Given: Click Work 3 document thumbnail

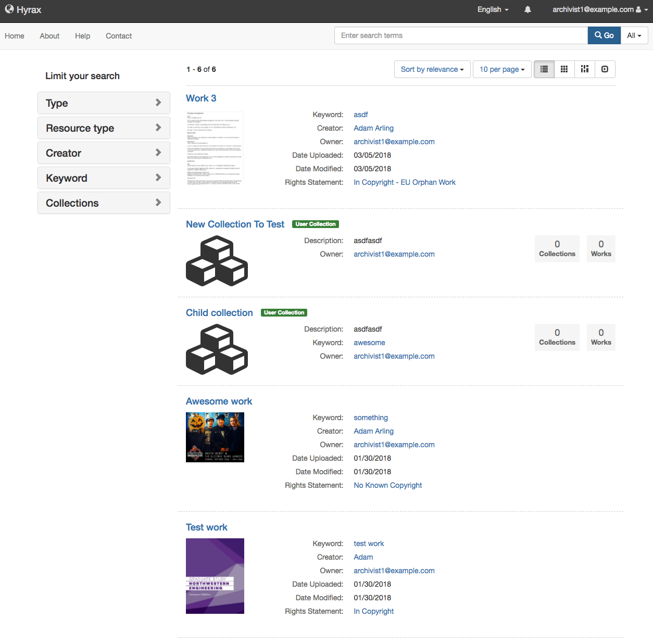Looking at the screenshot, I should click(x=215, y=148).
